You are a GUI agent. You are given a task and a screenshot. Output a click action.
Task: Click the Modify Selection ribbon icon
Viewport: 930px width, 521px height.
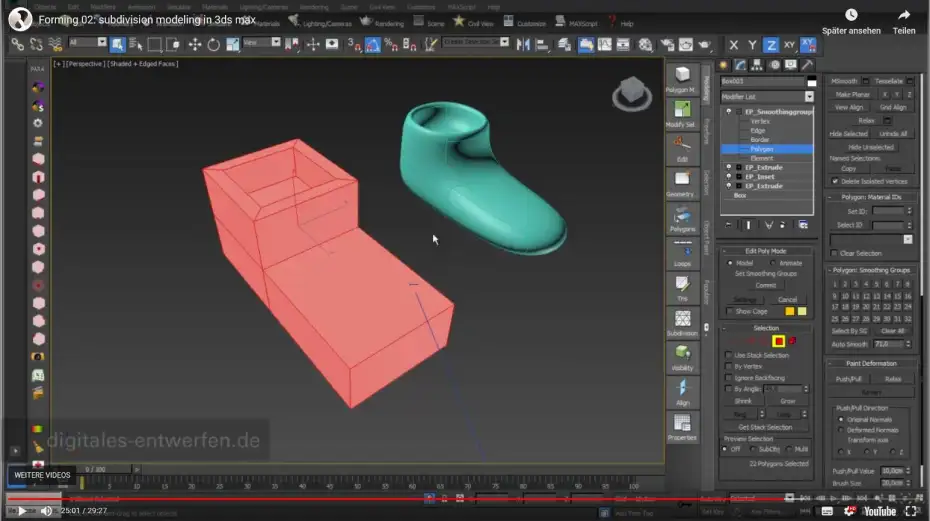click(x=682, y=114)
